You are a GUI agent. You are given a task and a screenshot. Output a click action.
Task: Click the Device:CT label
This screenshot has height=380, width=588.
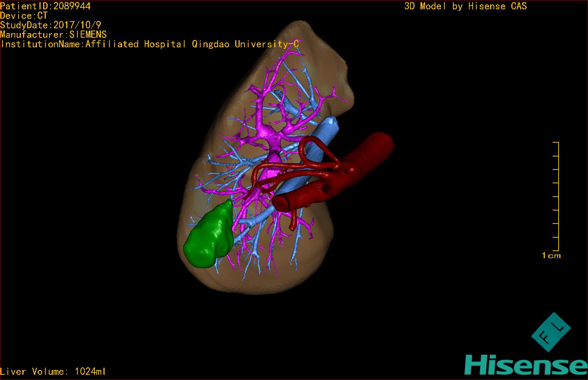pos(24,16)
